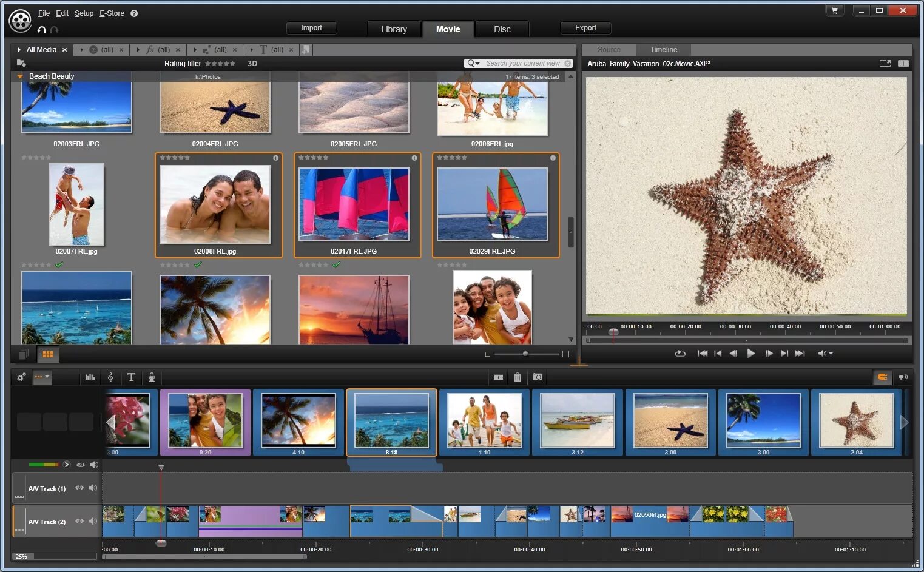Switch library to scenes stacked view
924x572 pixels.
24,354
